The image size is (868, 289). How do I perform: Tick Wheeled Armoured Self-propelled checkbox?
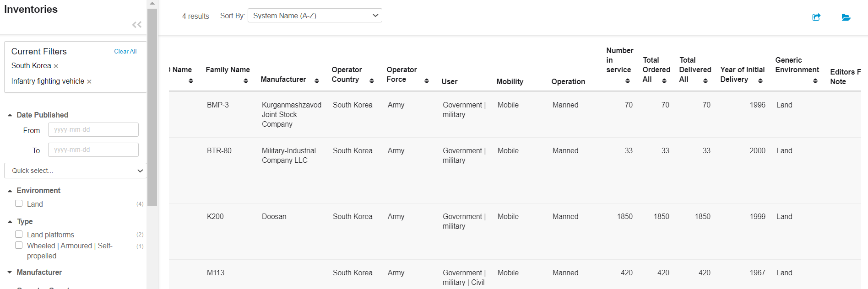[x=19, y=245]
